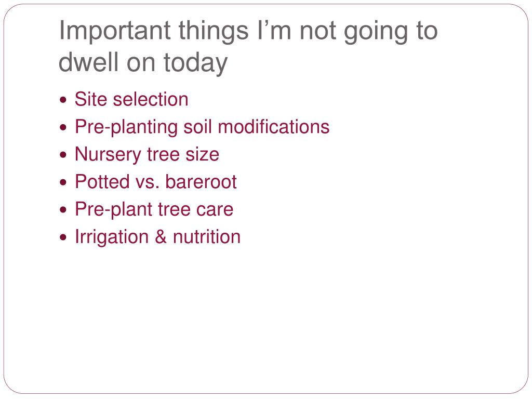532x399 pixels.
Task: Click the bullet dot before 'Pre-planting soil modifications'
Action: 63,128
